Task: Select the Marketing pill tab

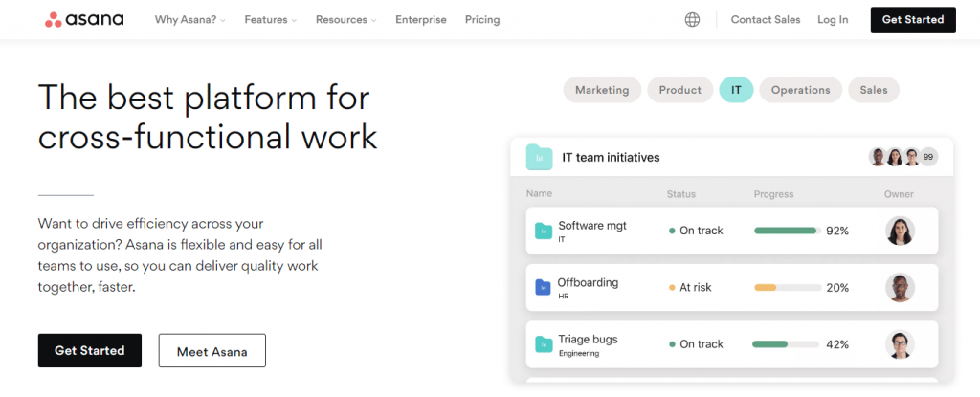Action: (602, 90)
